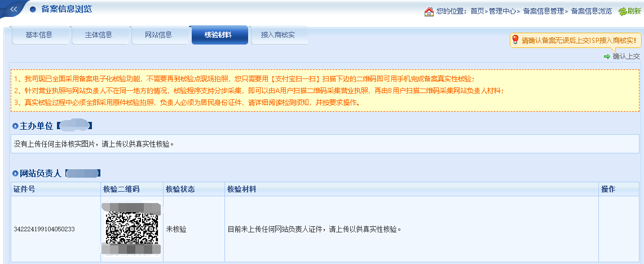The image size is (644, 264).
Task: Click the green 刷新 refresh icon
Action: coord(623,11)
